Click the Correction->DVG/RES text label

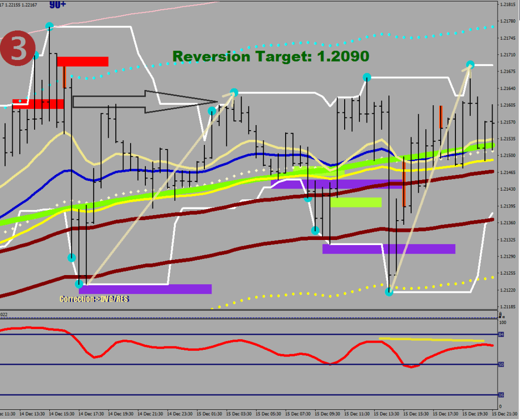[x=94, y=299]
